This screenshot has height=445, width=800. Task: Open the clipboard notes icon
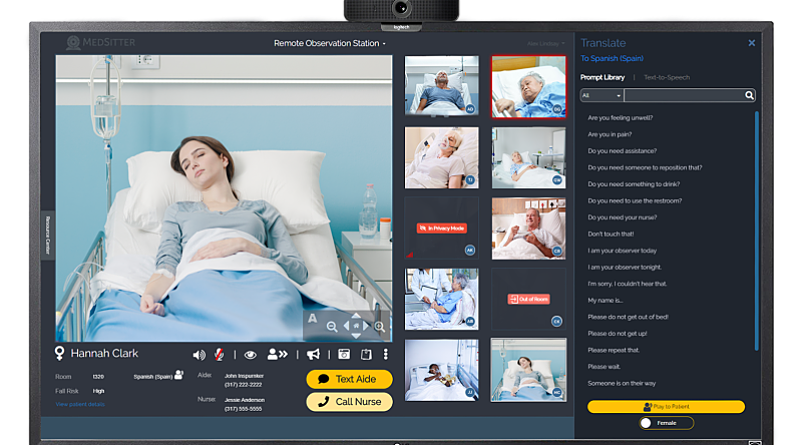[366, 354]
